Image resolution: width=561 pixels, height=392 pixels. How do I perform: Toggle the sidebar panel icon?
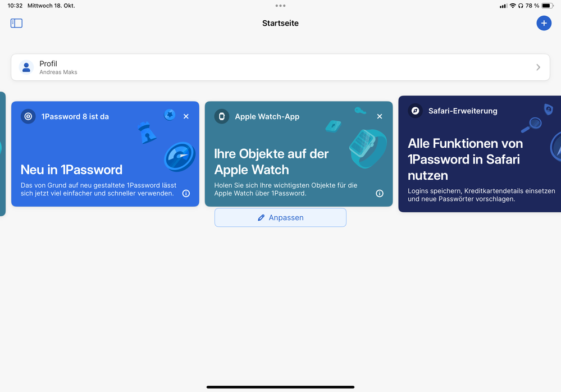(16, 23)
